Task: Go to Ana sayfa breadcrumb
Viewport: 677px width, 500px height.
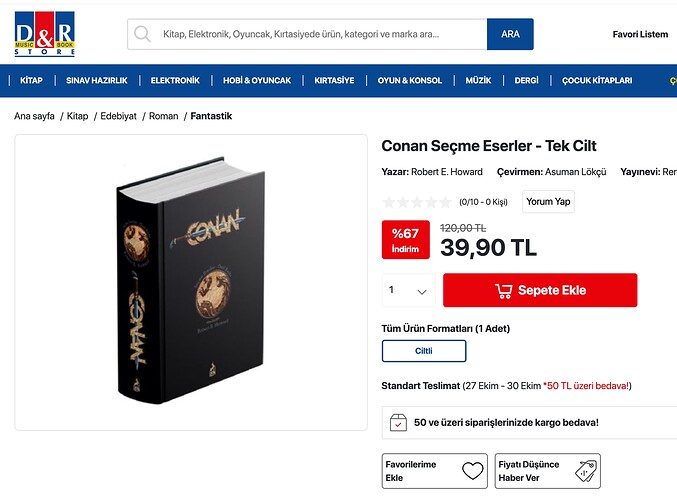Action: pyautogui.click(x=35, y=116)
